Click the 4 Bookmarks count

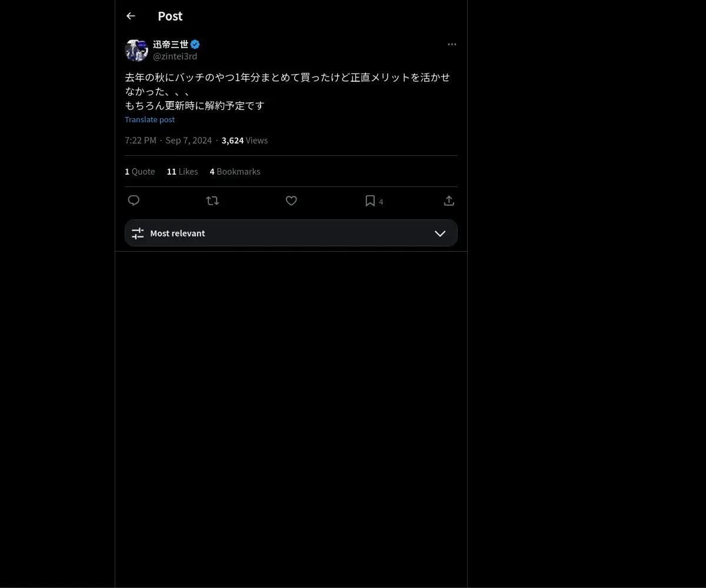pos(235,172)
